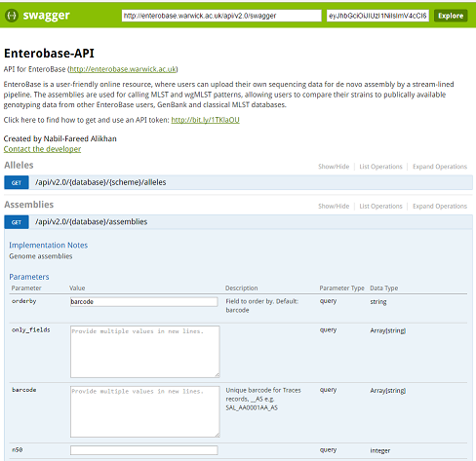
Task: Open the /api/v2.0/{database}/{scheme}/alleles endpoint path
Action: [100, 182]
